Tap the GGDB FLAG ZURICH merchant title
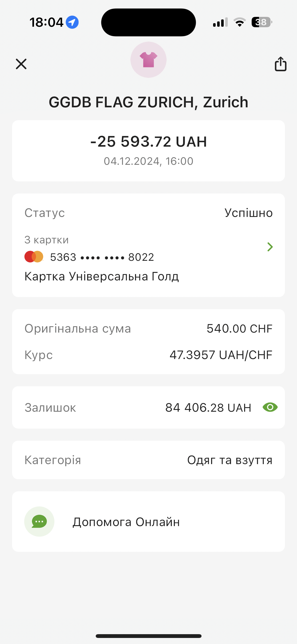The width and height of the screenshot is (297, 644). (x=148, y=102)
